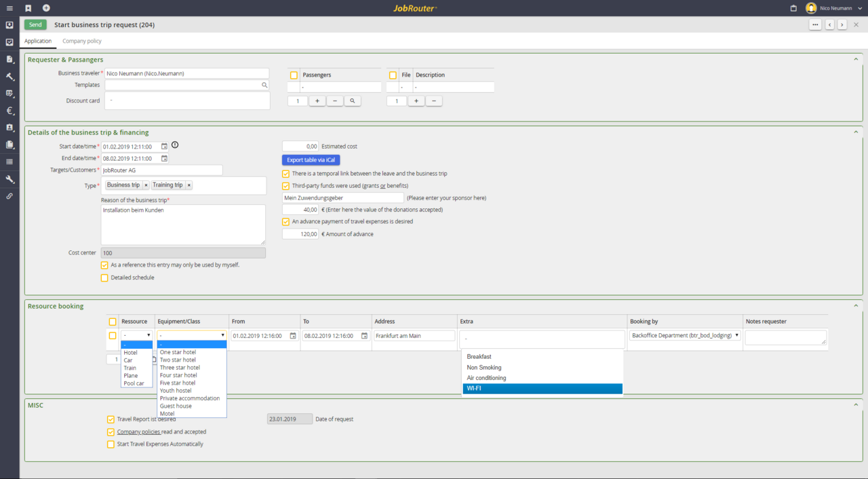
Task: Enable the Detailed schedule checkbox
Action: pos(104,277)
